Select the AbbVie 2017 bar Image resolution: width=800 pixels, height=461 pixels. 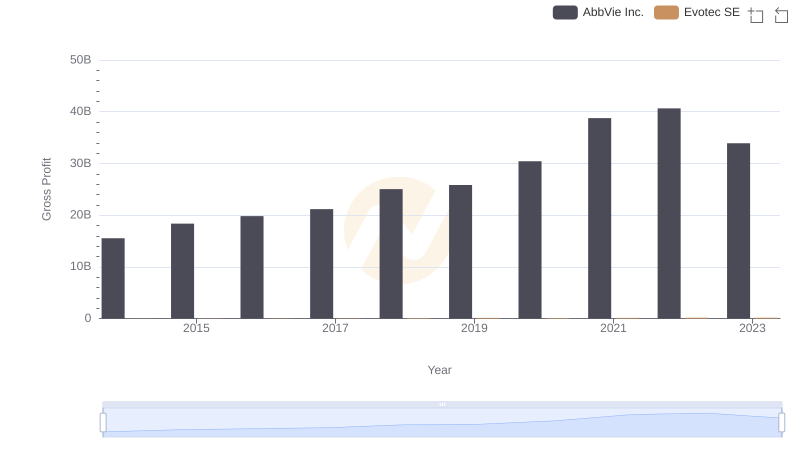pyautogui.click(x=321, y=264)
